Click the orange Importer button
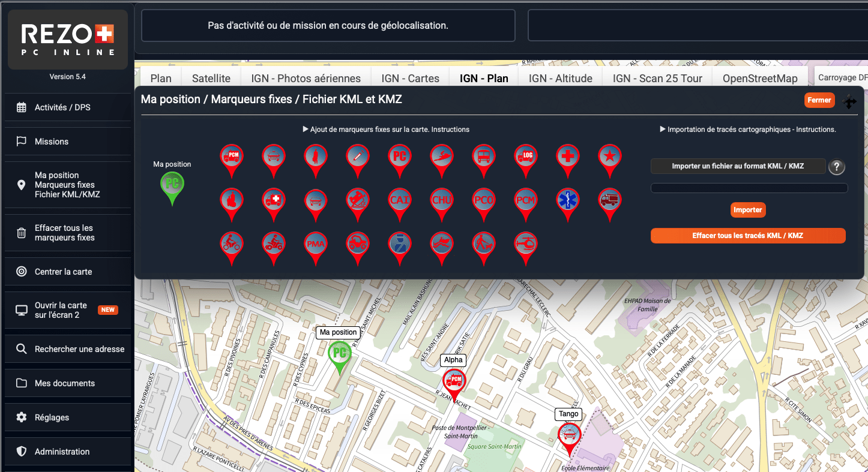Screen dimensions: 868x472 tap(748, 210)
